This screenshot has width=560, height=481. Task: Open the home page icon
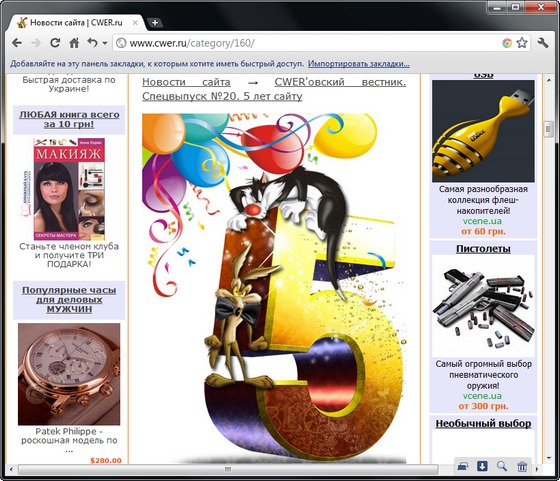[74, 43]
